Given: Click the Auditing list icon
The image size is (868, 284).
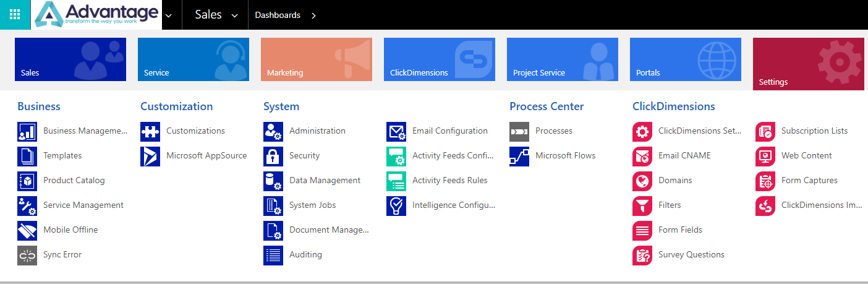Looking at the screenshot, I should (273, 256).
